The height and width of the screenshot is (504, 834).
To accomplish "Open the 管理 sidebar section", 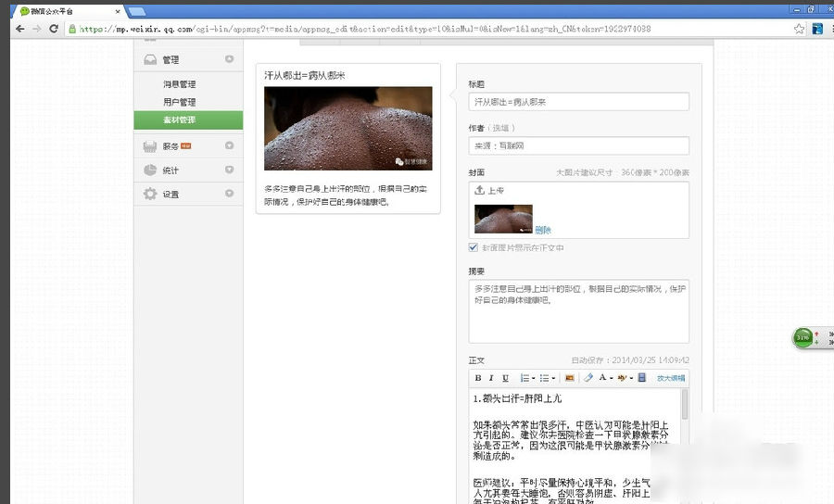I will (188, 59).
